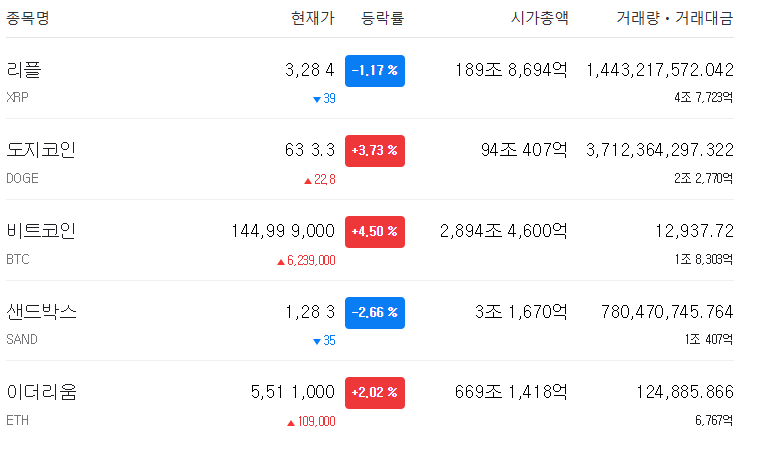Select the -1.17 % blue change badge
The image size is (761, 450).
375,71
